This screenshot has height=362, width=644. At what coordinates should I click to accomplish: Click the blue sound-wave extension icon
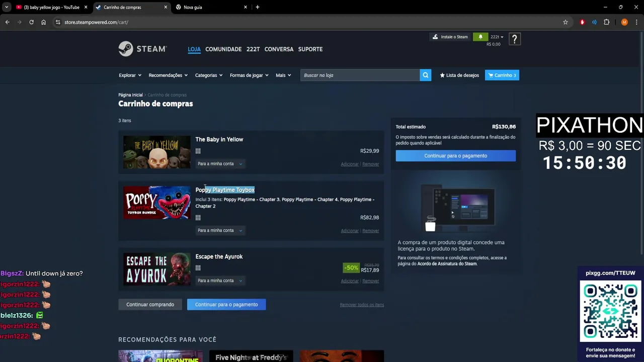pos(594,22)
